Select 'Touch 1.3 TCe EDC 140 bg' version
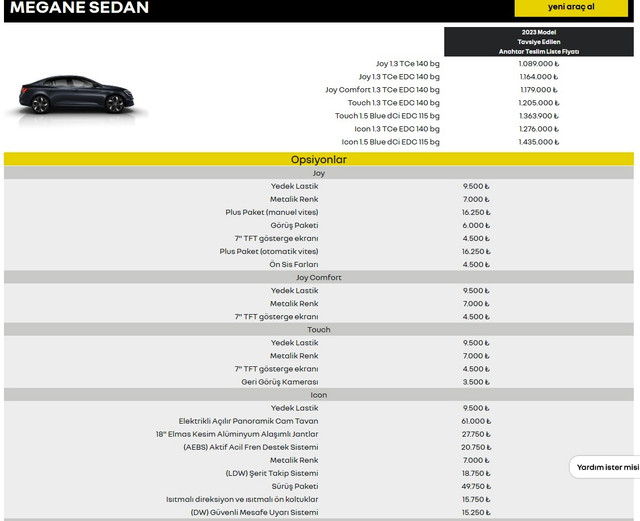Viewport: 640px width, 521px height. tap(393, 103)
